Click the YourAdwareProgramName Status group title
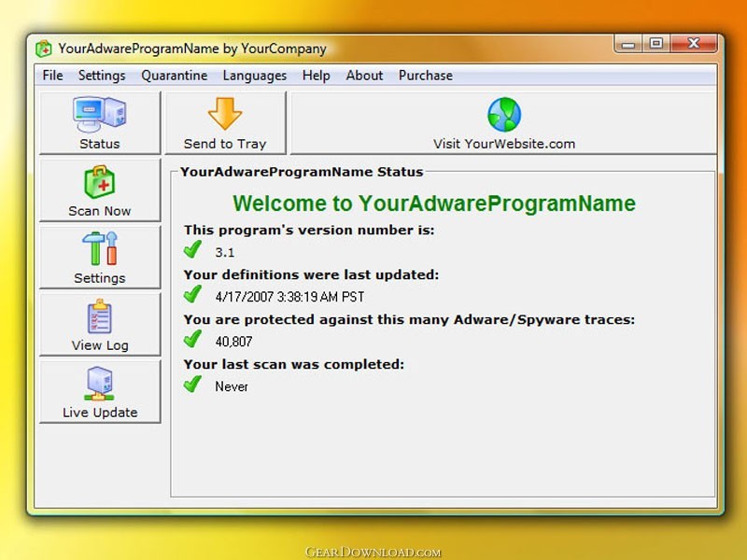This screenshot has width=747, height=560. pos(302,172)
